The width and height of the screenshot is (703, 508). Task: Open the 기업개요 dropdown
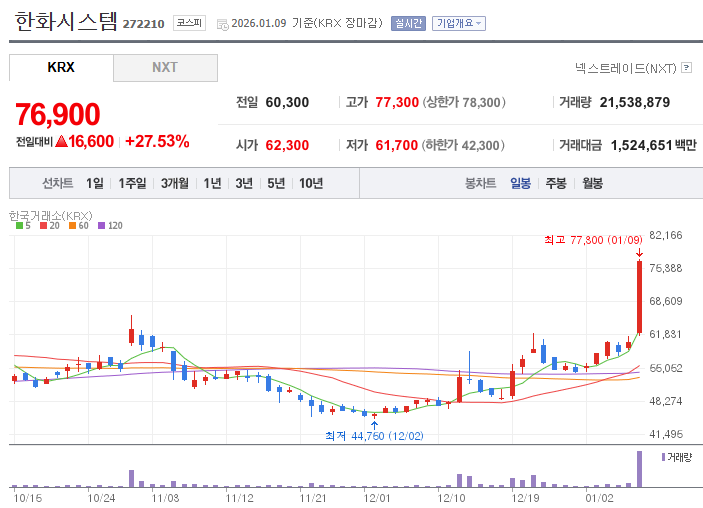(459, 23)
